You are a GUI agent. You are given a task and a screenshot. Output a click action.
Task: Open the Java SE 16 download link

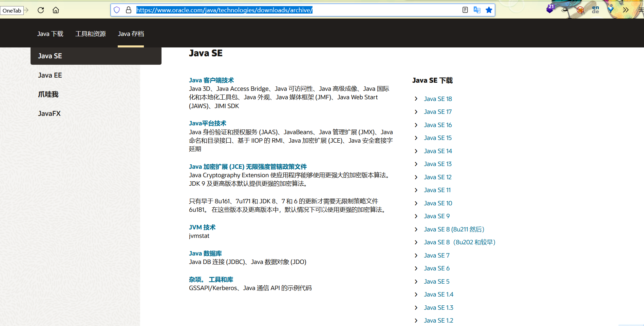coord(438,125)
